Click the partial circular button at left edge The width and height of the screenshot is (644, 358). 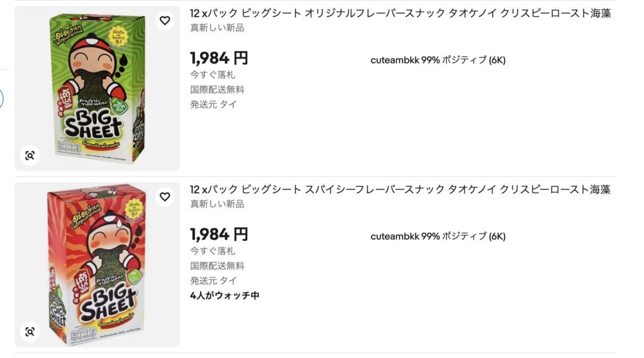point(1,99)
